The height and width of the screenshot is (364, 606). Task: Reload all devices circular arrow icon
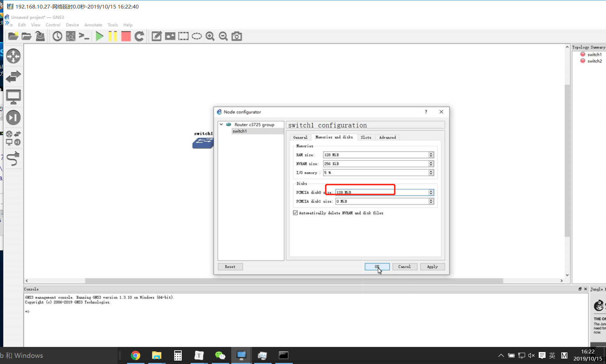coord(139,36)
